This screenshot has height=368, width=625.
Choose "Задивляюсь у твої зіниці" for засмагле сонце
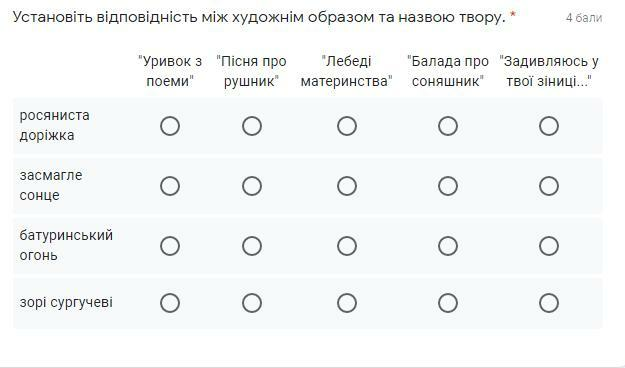coord(549,186)
